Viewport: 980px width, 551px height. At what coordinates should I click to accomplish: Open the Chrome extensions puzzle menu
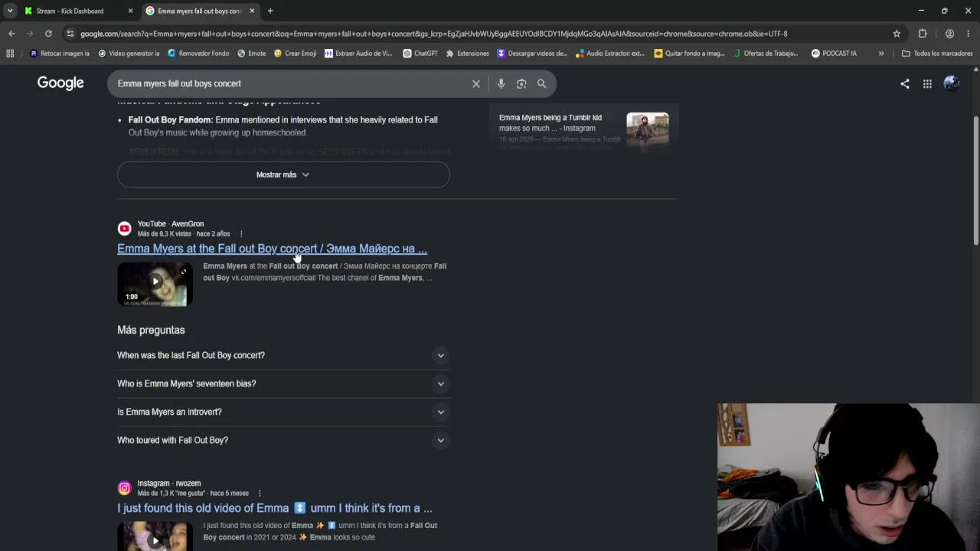[x=923, y=34]
